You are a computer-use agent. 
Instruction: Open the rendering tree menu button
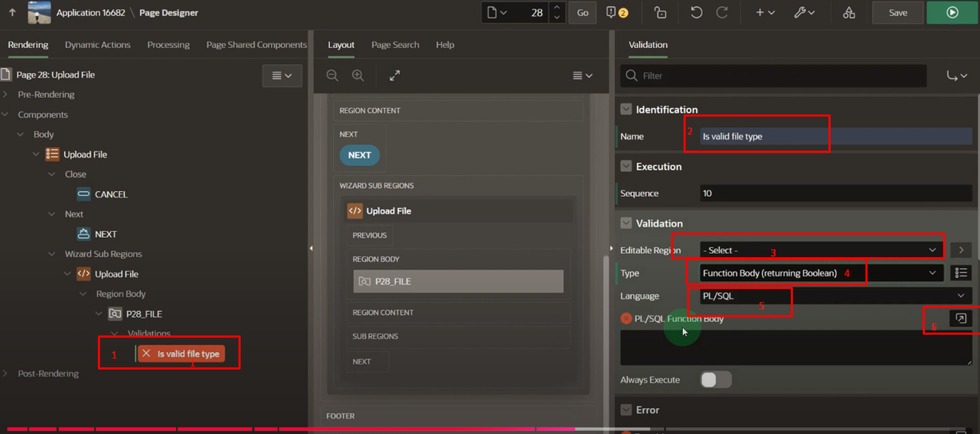282,76
